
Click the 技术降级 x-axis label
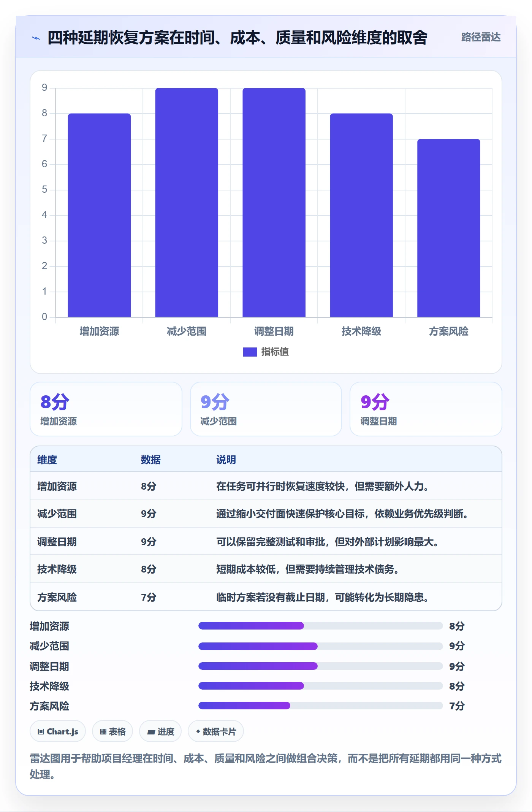[x=361, y=331]
